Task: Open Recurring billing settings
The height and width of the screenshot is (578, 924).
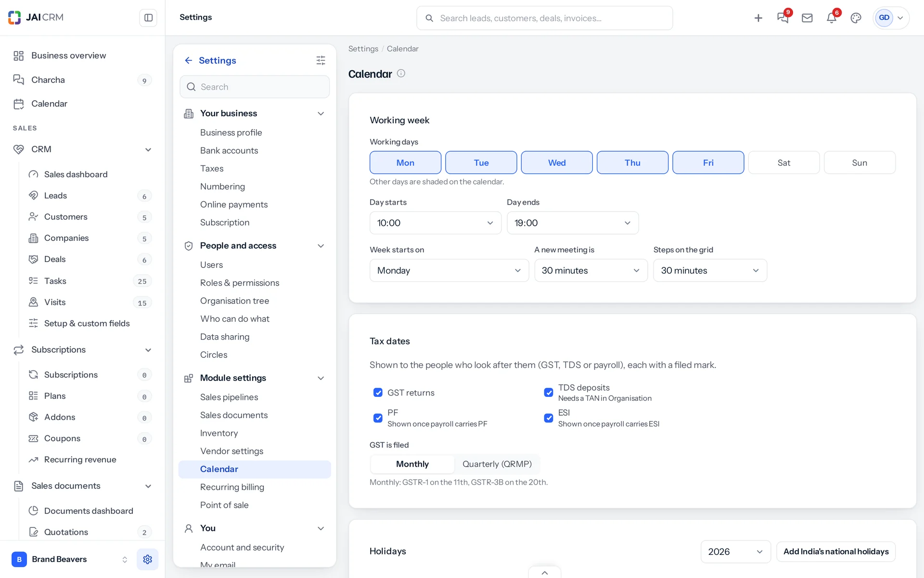Action: 255,487
